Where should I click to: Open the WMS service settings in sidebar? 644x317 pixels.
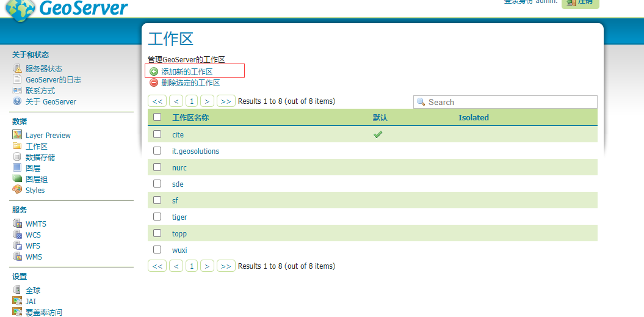[34, 257]
